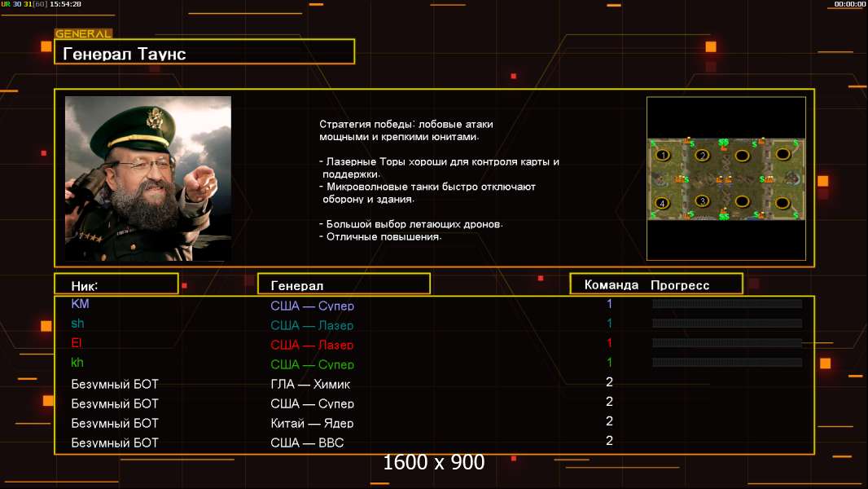Click 'США — Лазер' in the sh row
Image resolution: width=868 pixels, height=489 pixels.
point(312,326)
